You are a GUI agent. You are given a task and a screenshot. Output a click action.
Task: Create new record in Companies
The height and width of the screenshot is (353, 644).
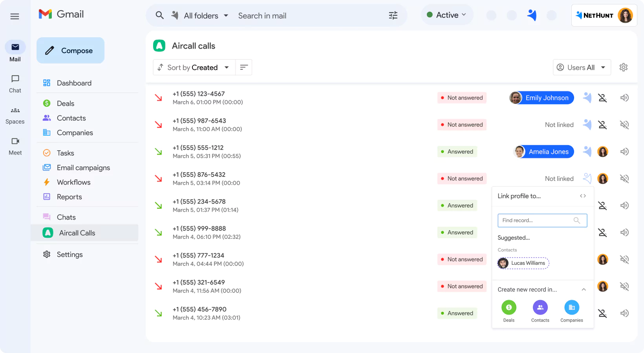(571, 308)
